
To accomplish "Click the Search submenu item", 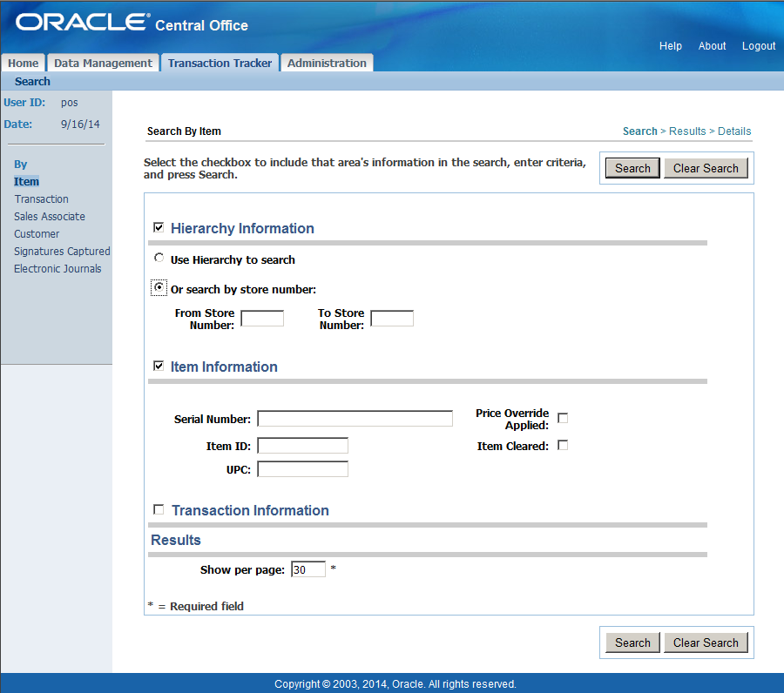I will [32, 82].
